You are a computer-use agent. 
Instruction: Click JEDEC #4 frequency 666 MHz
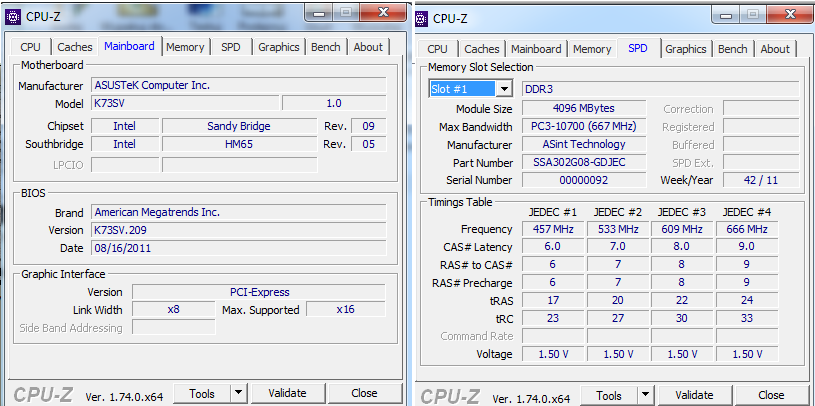[x=747, y=229]
